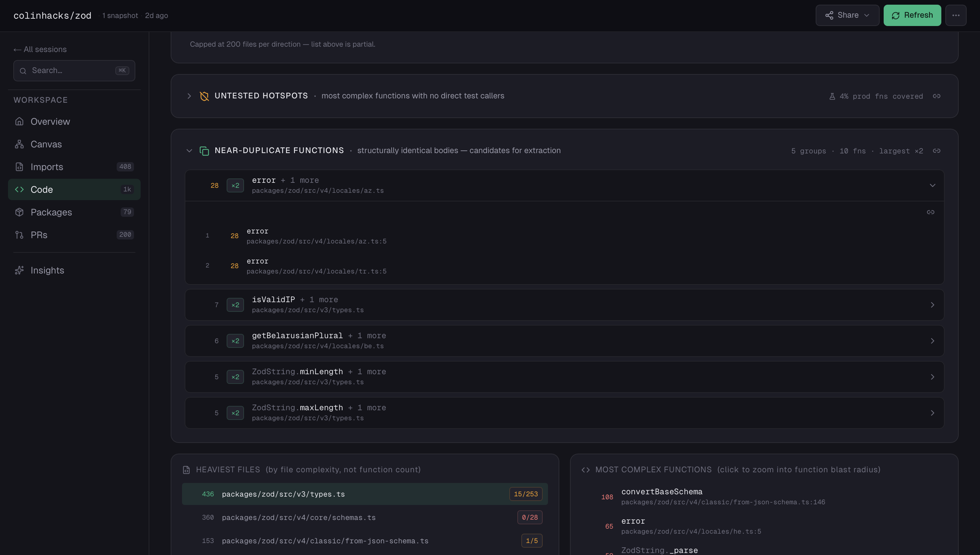Click the Packages 79 count badge

[x=127, y=212]
